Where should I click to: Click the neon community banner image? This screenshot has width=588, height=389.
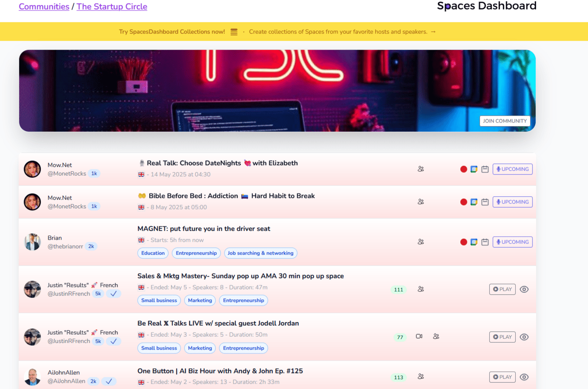click(277, 91)
